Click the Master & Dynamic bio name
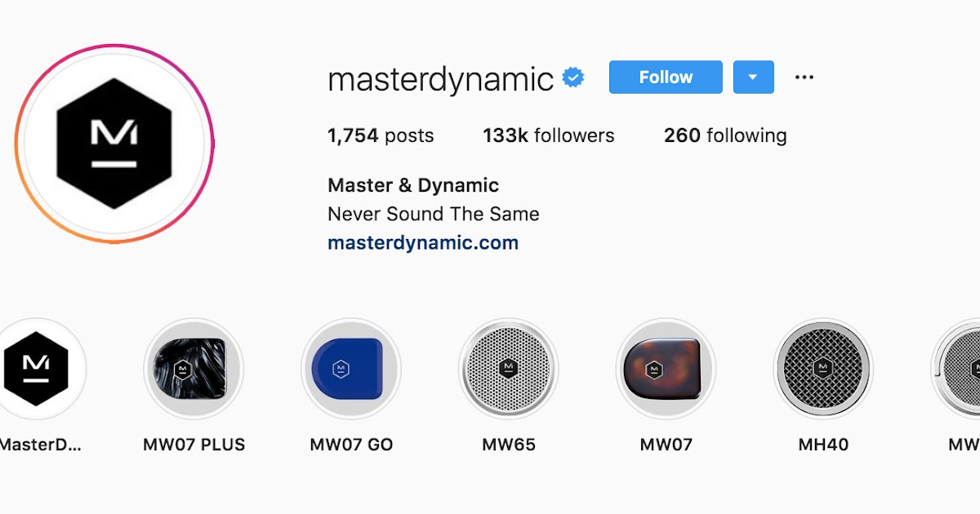 [413, 185]
